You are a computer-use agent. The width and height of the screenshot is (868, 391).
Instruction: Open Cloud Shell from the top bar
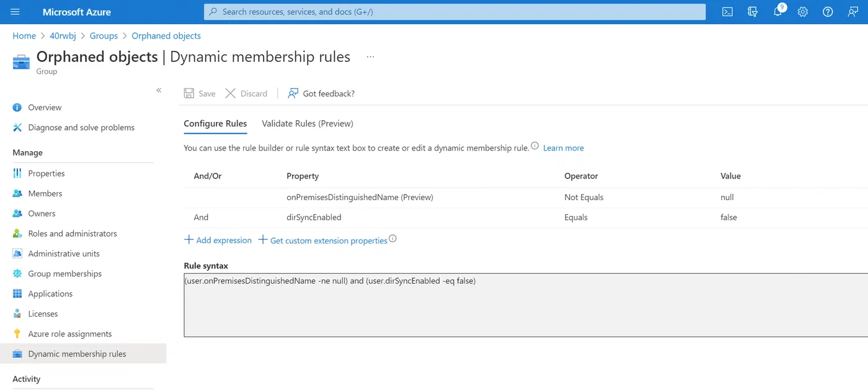728,12
